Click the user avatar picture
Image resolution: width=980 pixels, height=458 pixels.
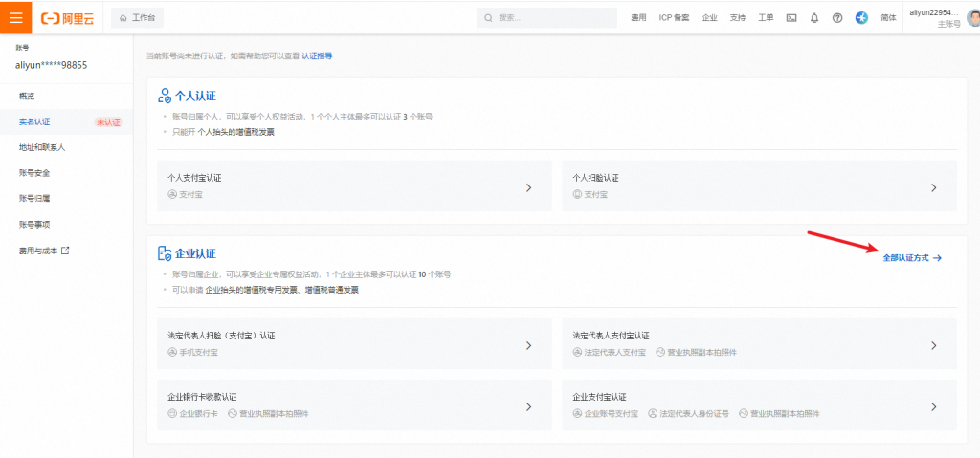[x=971, y=17]
